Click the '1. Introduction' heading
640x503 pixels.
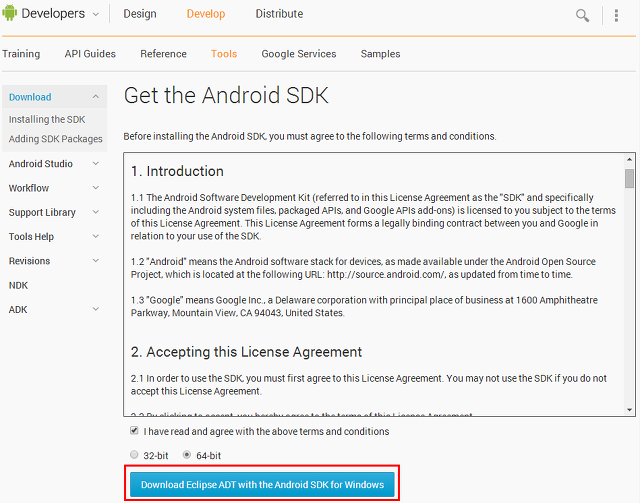click(x=177, y=171)
